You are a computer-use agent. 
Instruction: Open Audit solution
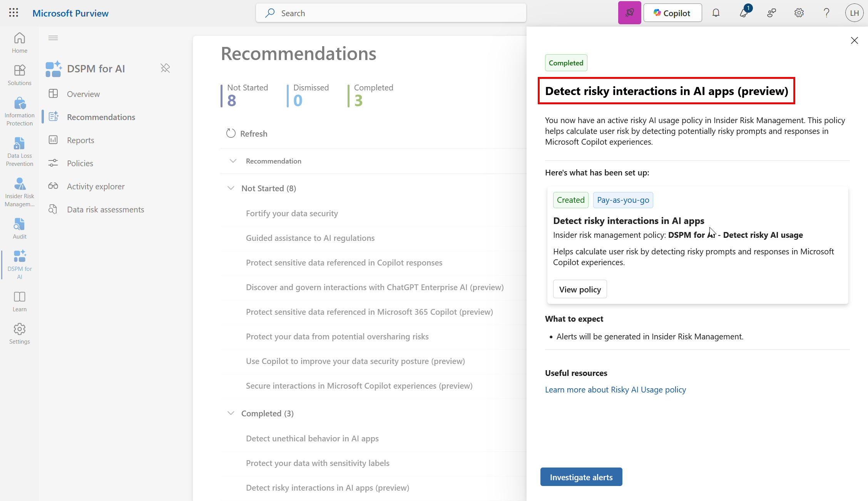[19, 229]
